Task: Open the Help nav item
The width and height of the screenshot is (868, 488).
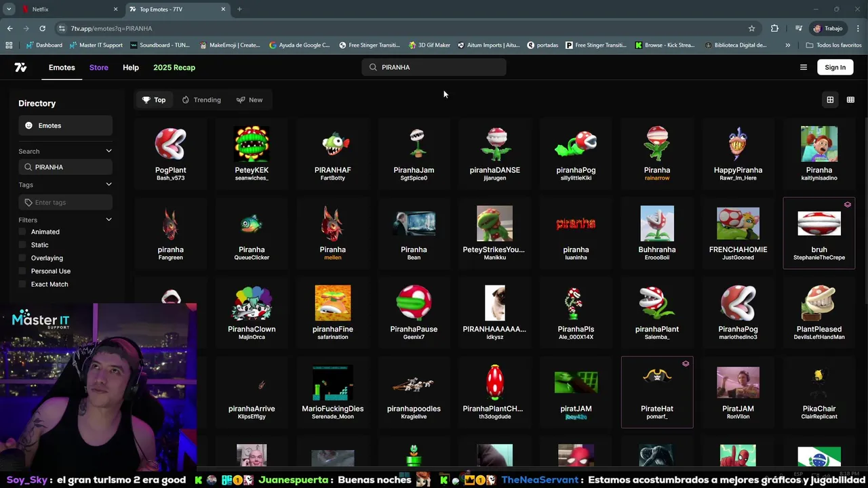Action: [131, 67]
